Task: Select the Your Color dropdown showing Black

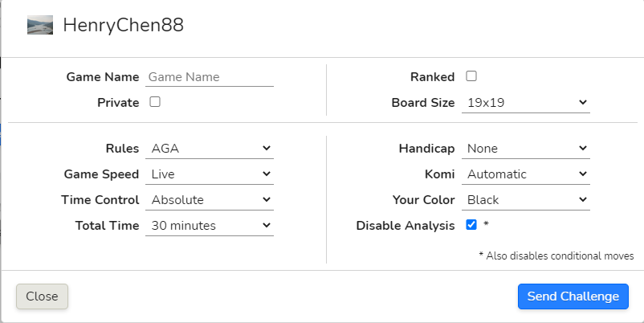Action: [526, 200]
